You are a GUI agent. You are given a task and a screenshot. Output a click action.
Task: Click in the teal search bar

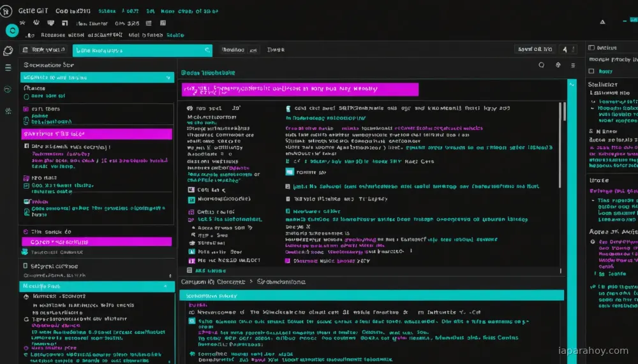pyautogui.click(x=142, y=50)
